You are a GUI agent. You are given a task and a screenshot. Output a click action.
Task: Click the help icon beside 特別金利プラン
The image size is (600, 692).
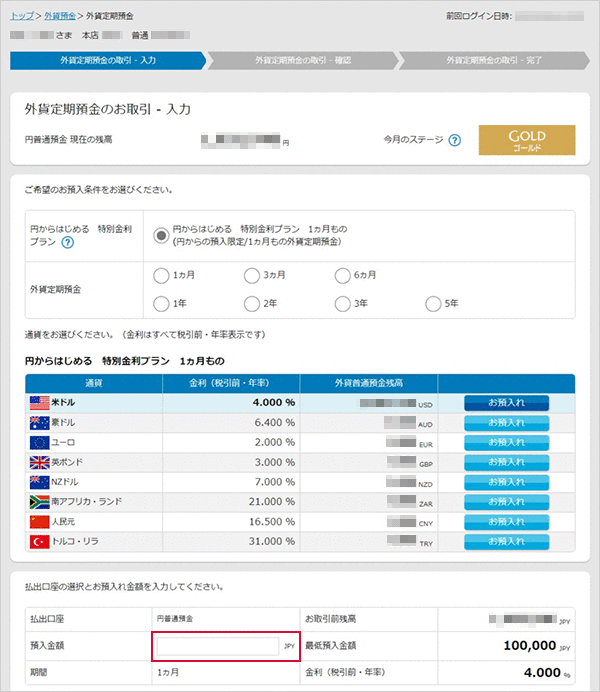coord(68,242)
